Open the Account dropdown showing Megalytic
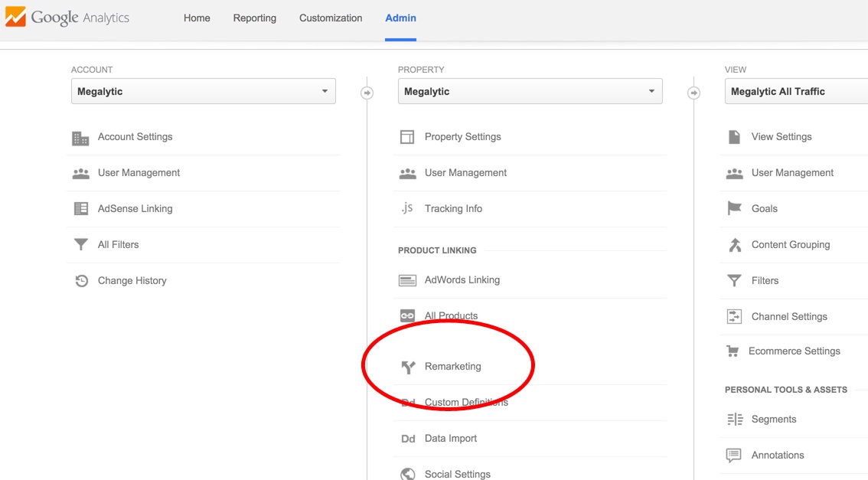Screen dimensions: 868x480 coord(203,92)
